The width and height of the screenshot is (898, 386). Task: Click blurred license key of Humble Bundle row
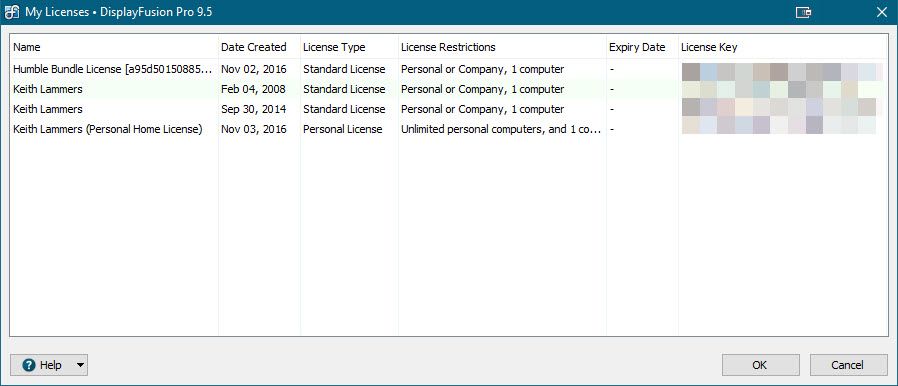782,72
